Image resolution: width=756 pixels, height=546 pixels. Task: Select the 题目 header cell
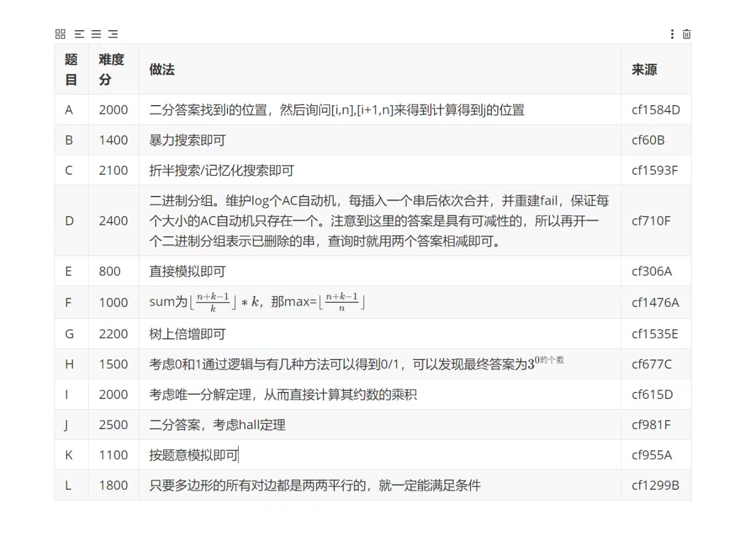point(71,69)
